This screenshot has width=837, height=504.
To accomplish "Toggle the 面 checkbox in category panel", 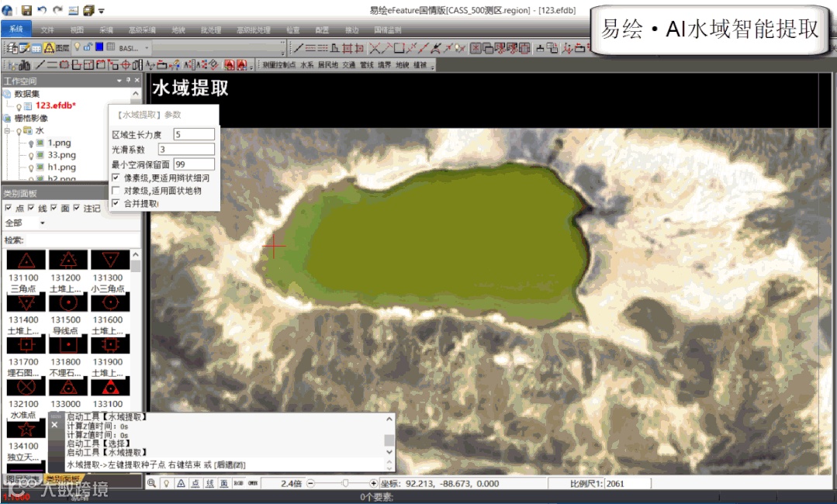I will click(x=54, y=208).
